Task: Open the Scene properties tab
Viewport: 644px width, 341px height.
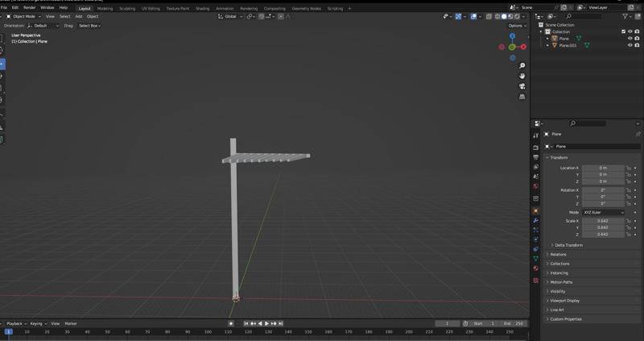Action: (535, 177)
